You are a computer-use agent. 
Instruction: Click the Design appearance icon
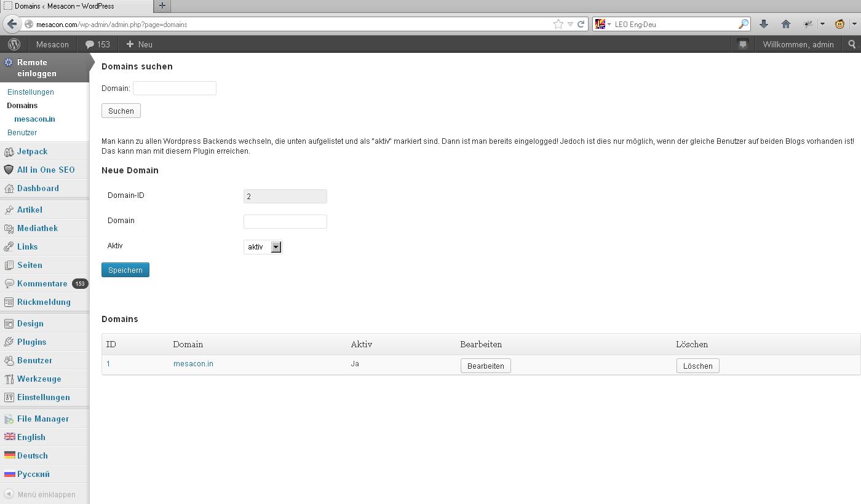9,324
